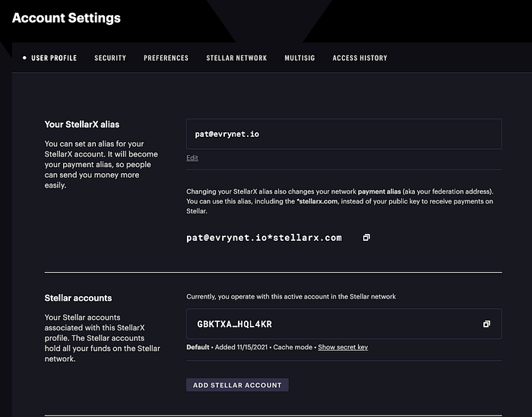Copy the pat@evrynet.io*stellarx.com federation address
This screenshot has height=417, width=532.
366,238
